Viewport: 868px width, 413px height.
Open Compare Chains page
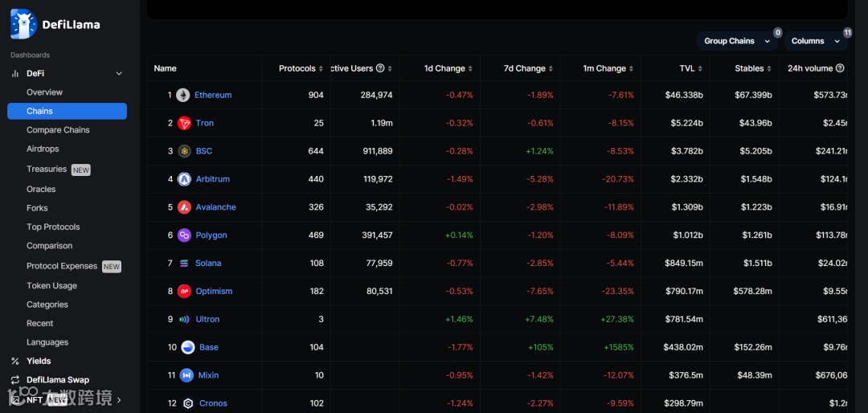58,130
